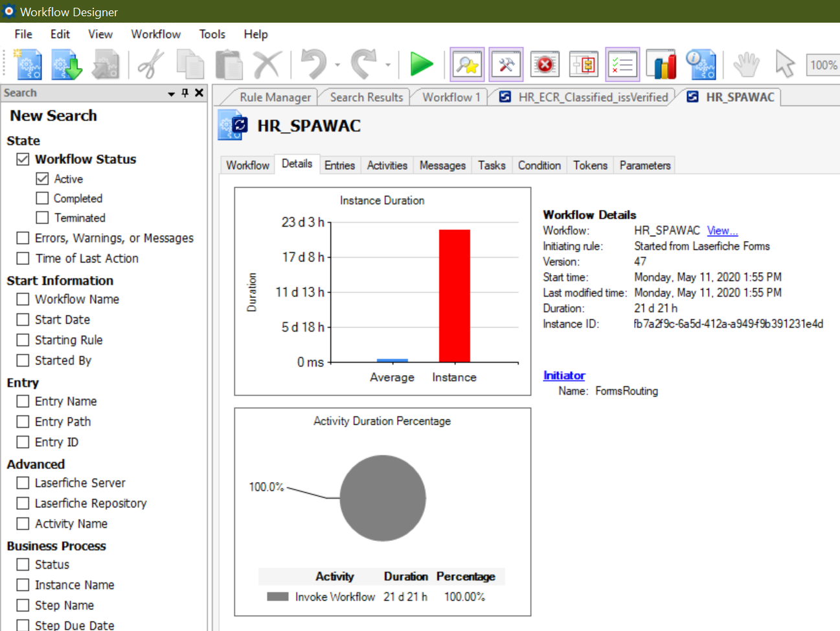Image resolution: width=840 pixels, height=631 pixels.
Task: Click the View... link next to HR_SPAWAC
Action: point(722,231)
